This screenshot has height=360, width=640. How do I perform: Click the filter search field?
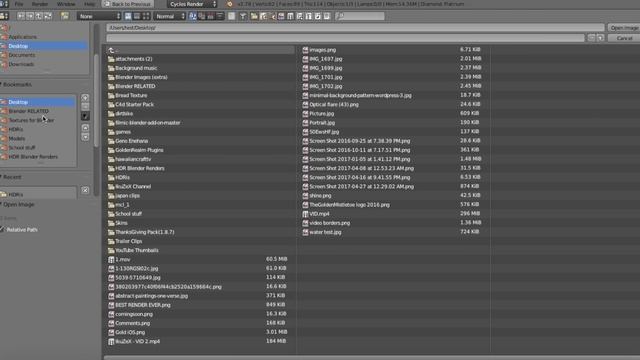tap(360, 16)
